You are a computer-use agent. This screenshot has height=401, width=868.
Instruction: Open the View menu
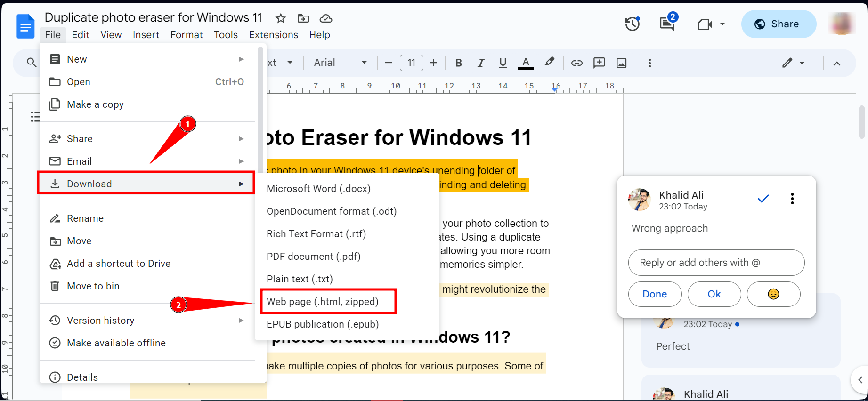pos(111,35)
